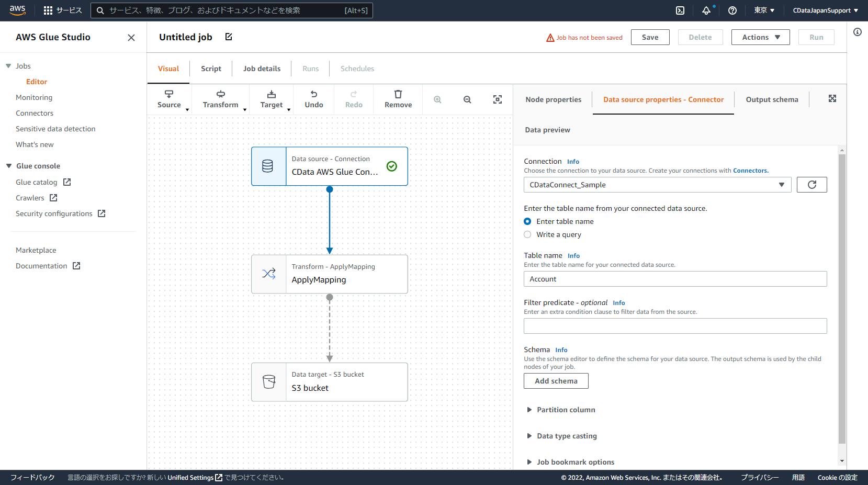Select the Write a query option
The height and width of the screenshot is (485, 868).
[x=527, y=234]
